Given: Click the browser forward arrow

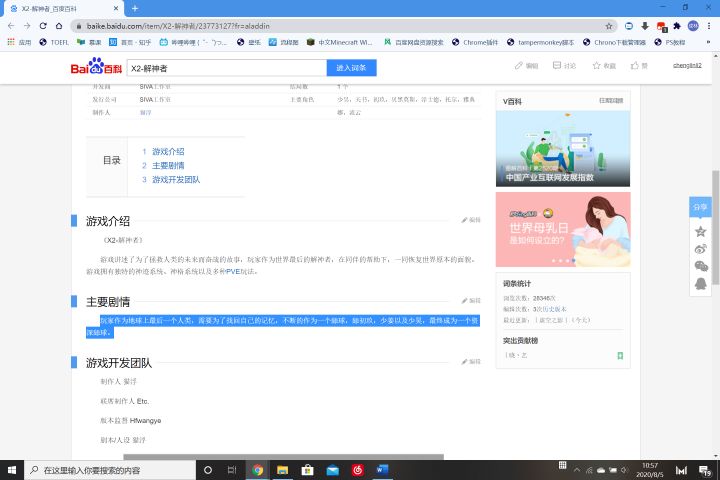Looking at the screenshot, I should point(27,26).
